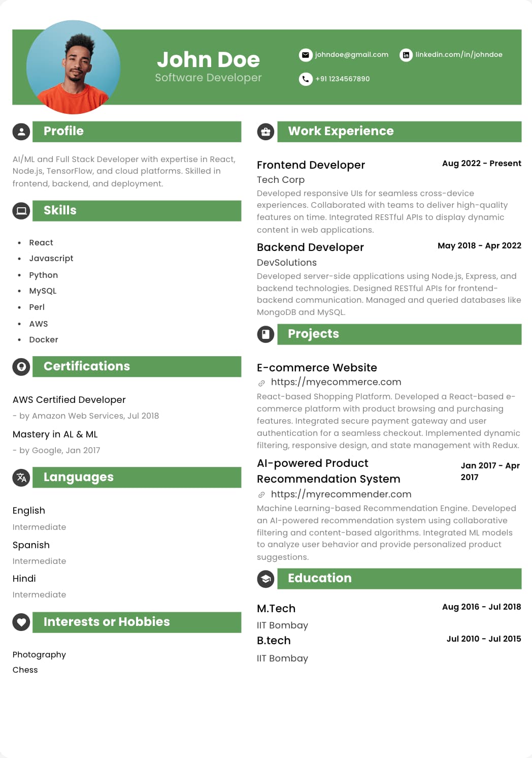
Task: Click the Education graduation cap icon
Action: click(265, 579)
